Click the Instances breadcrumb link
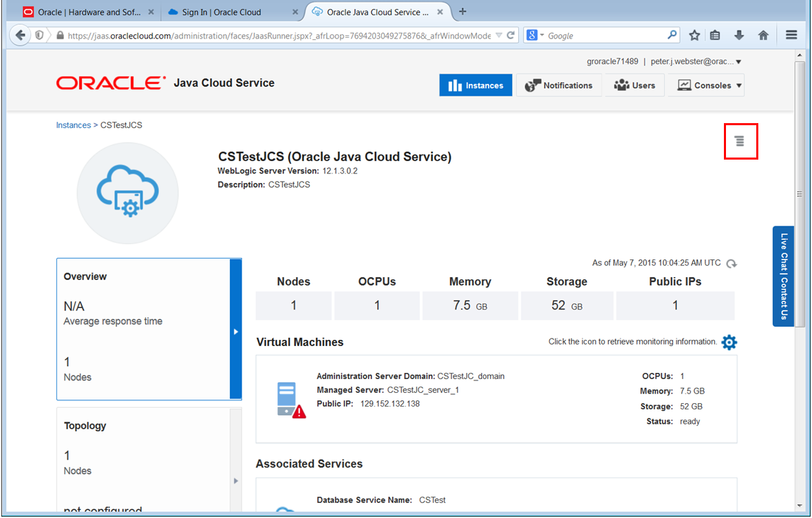The image size is (812, 518). [x=74, y=125]
